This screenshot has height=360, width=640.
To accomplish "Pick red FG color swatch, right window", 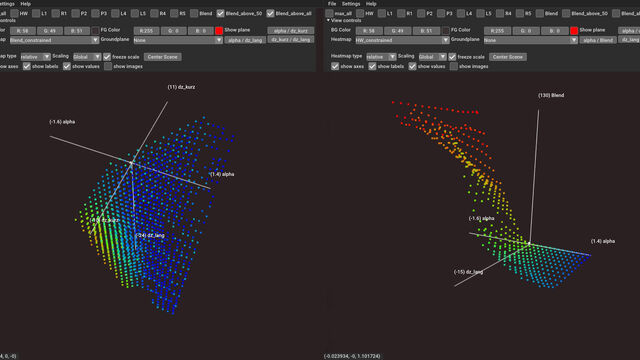I will pyautogui.click(x=574, y=31).
